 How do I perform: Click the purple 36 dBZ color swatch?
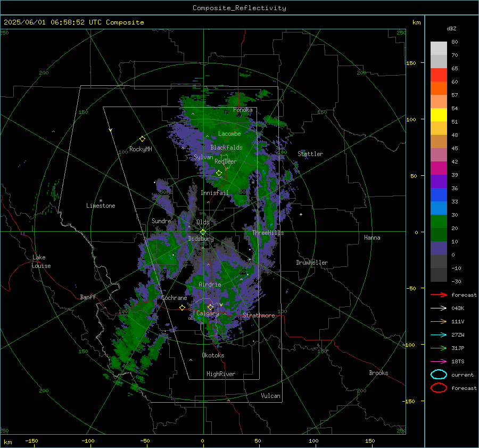pos(439,181)
